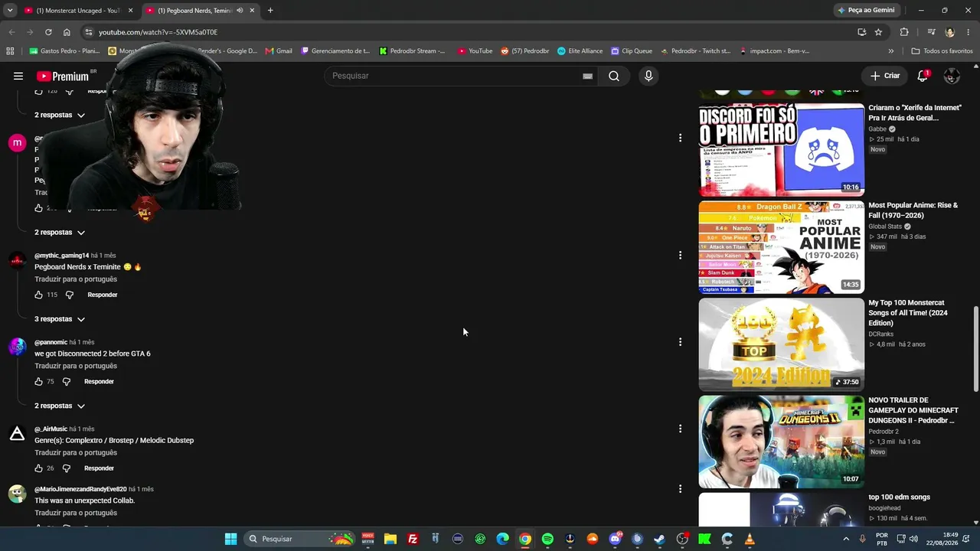Image resolution: width=980 pixels, height=551 pixels.
Task: Click the Chrome address bar URL
Action: [158, 32]
